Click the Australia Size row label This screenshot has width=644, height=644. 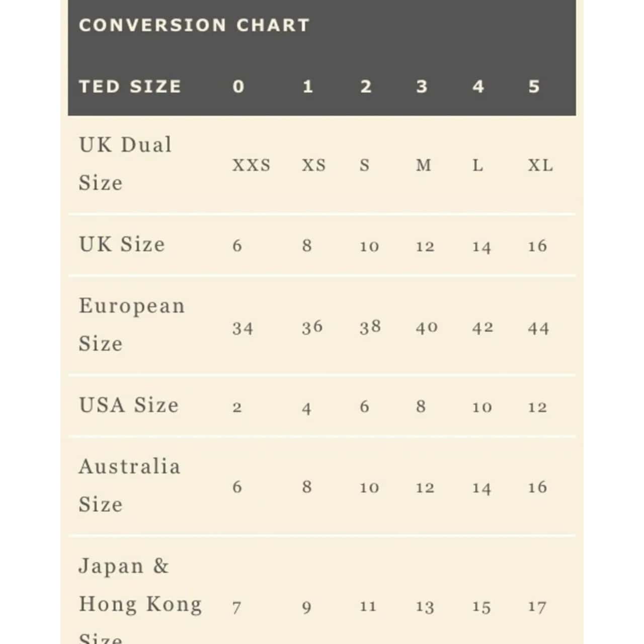coord(129,485)
